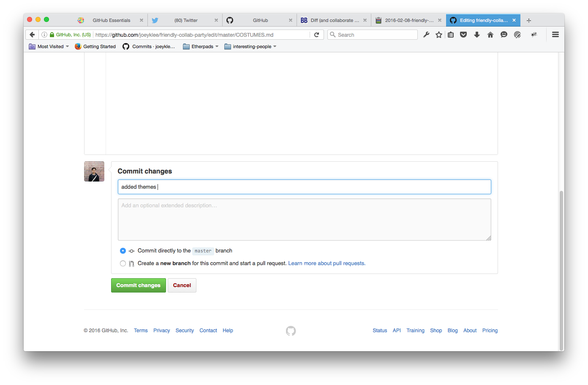This screenshot has height=385, width=588.
Task: Open the Pocket save icon
Action: [x=463, y=35]
